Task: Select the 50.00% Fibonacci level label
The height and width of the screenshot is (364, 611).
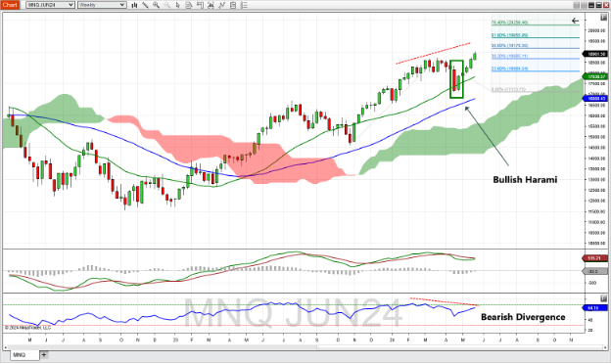Action: coord(509,46)
